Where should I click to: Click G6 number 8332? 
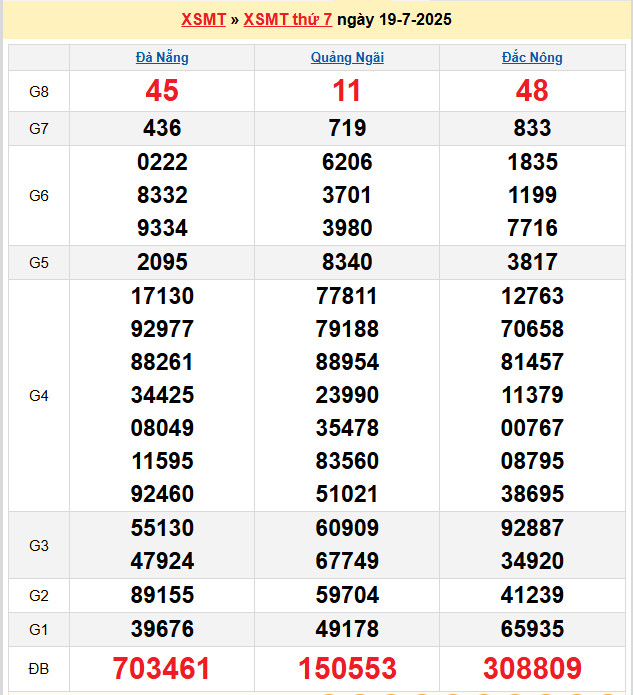[x=162, y=195]
